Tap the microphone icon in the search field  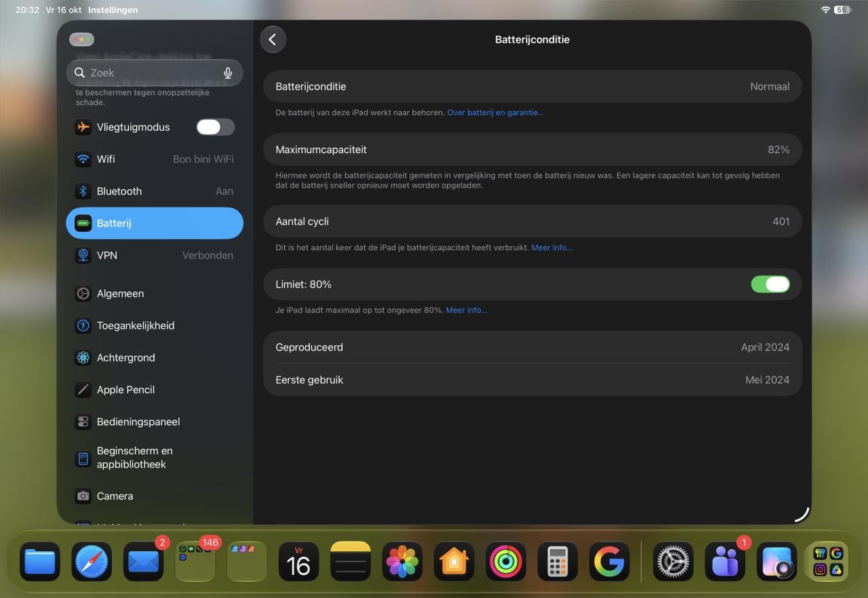click(228, 73)
